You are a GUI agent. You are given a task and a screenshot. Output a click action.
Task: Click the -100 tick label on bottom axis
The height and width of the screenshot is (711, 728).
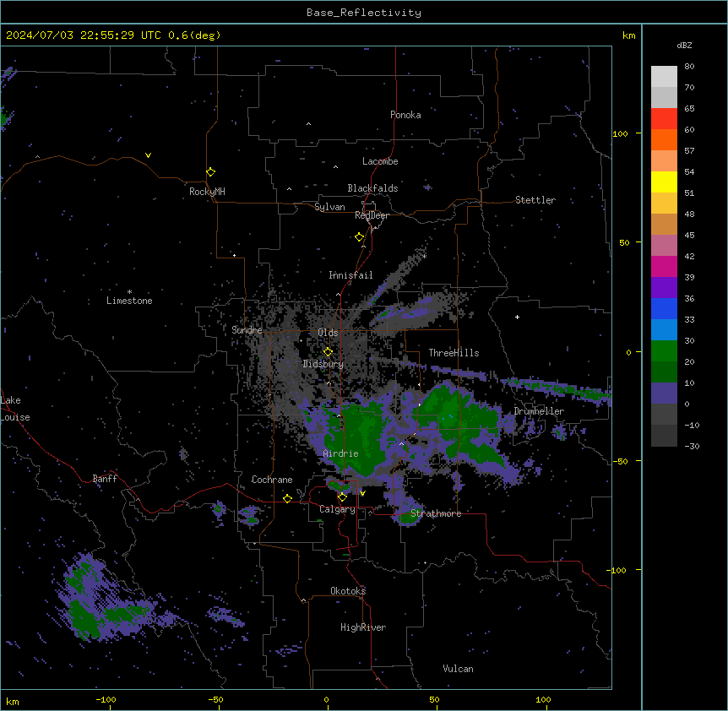[x=106, y=699]
